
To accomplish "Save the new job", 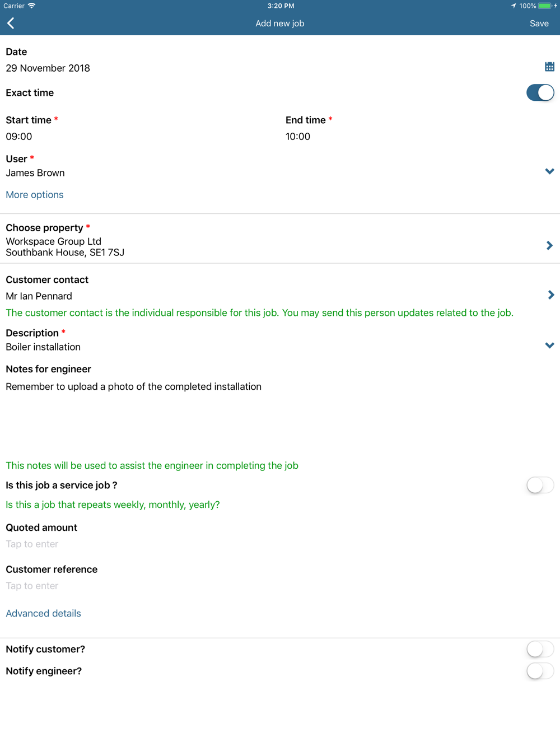I will (539, 24).
